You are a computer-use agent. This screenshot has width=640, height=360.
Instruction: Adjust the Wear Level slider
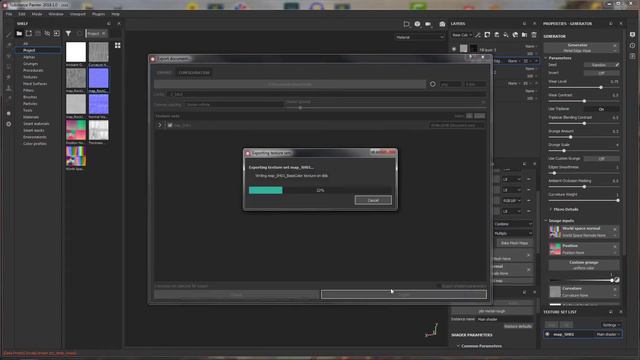point(583,87)
